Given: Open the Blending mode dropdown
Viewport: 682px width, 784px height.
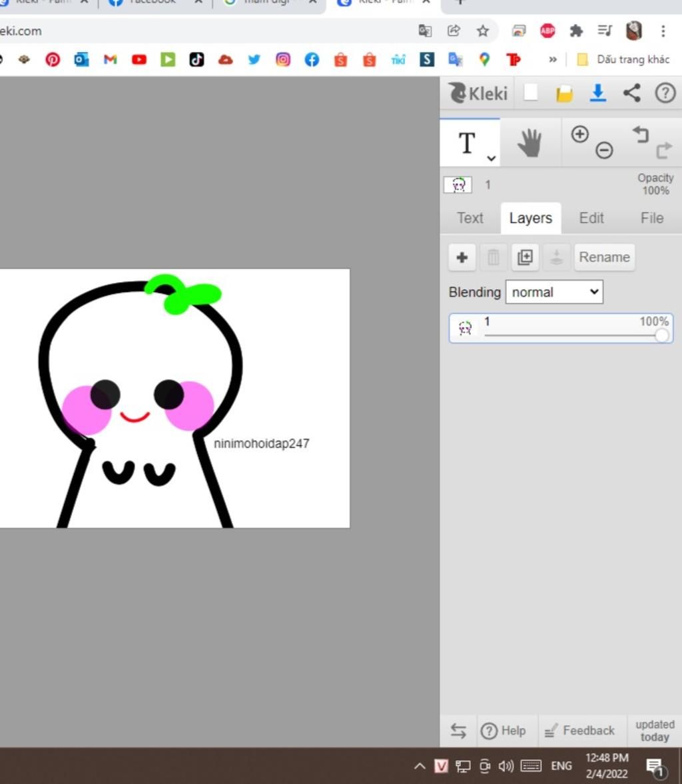Looking at the screenshot, I should coord(554,292).
